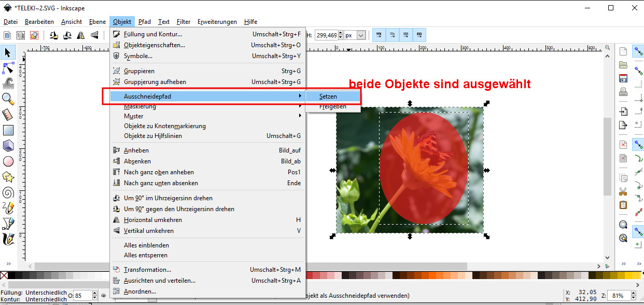Select the Zoom magnifier tool

pyautogui.click(x=8, y=98)
